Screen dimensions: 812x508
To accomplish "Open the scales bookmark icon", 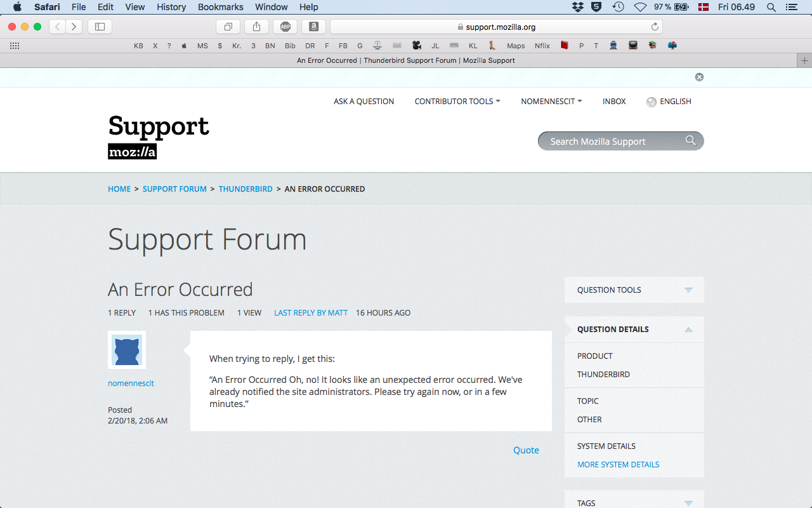I will tap(377, 46).
